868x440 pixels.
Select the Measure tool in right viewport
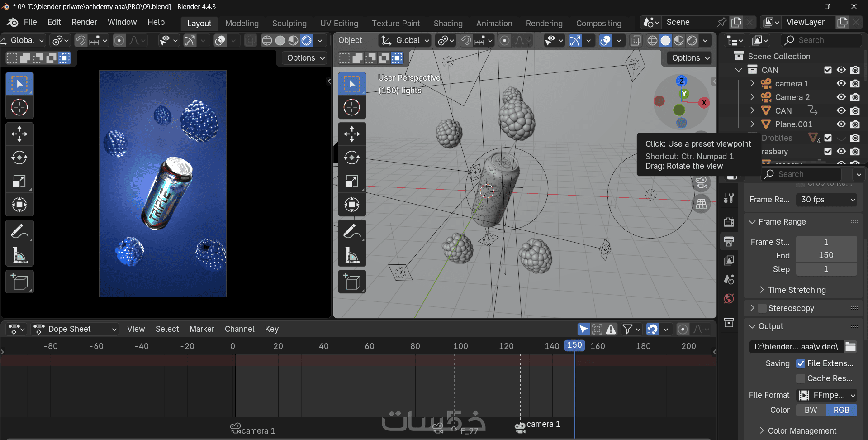pos(351,255)
